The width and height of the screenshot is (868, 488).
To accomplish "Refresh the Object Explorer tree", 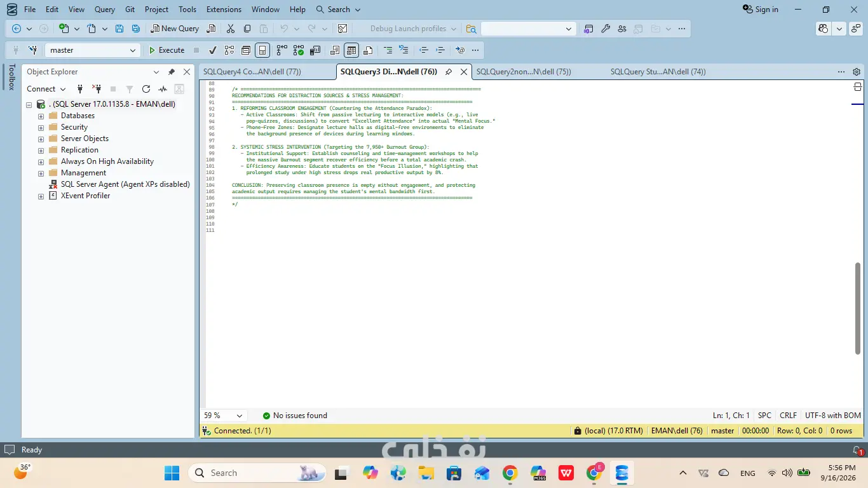I will click(x=146, y=89).
